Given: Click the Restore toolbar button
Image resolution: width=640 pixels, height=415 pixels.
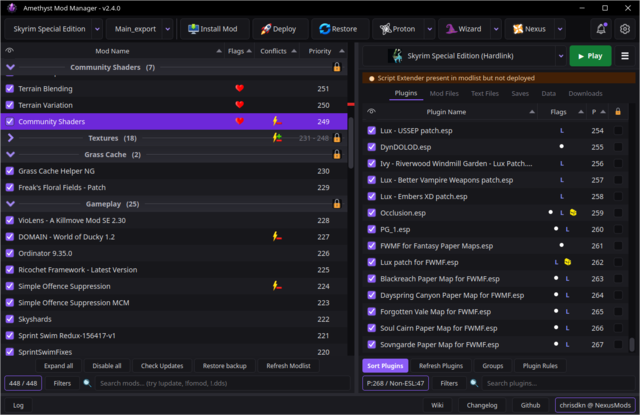Looking at the screenshot, I should (340, 29).
